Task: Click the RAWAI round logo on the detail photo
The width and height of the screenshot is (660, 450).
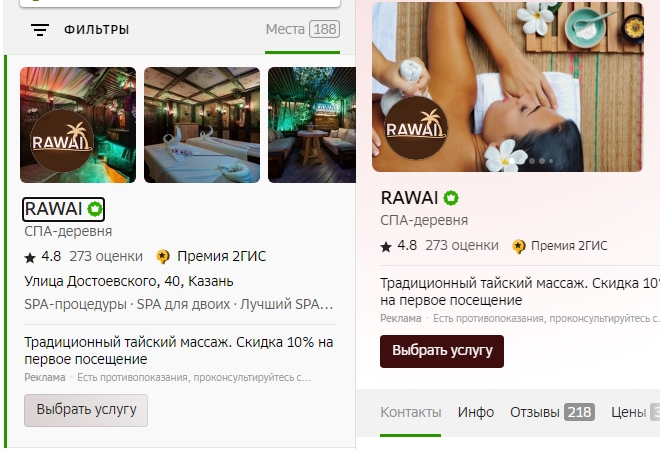Action: (x=416, y=128)
